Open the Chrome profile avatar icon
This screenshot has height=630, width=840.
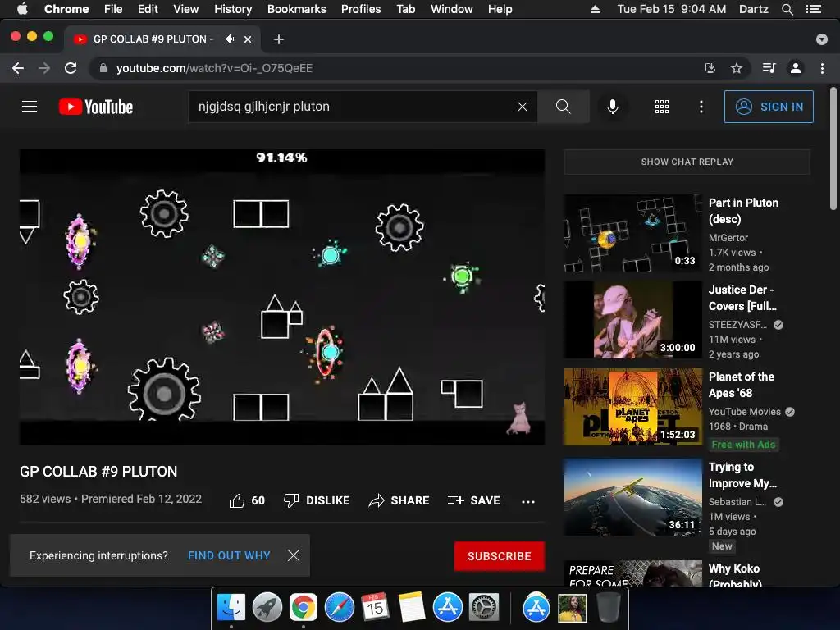pyautogui.click(x=796, y=68)
